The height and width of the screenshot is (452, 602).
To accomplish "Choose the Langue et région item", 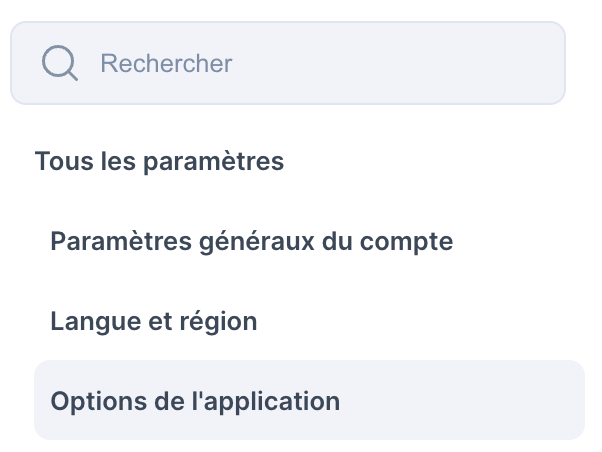I will click(x=154, y=321).
